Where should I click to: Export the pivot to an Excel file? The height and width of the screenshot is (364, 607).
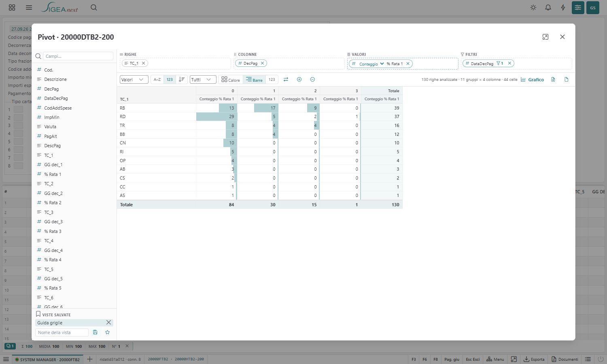pos(553,80)
